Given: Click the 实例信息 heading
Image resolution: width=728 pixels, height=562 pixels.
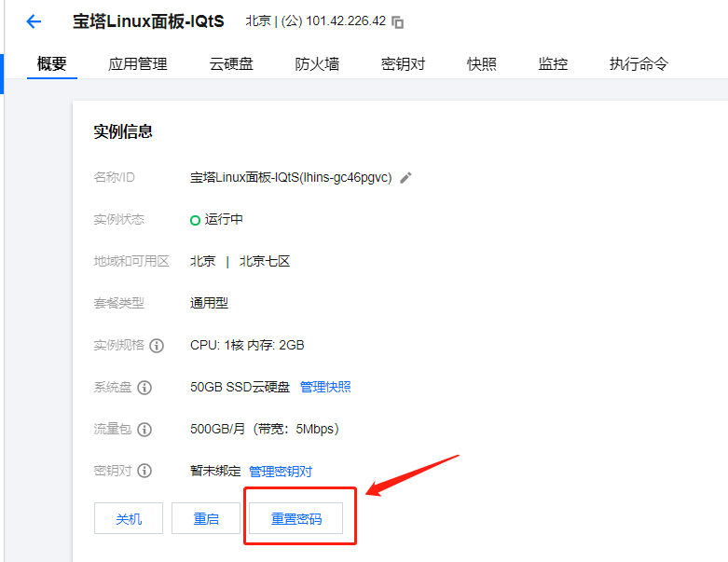Looking at the screenshot, I should pos(123,131).
